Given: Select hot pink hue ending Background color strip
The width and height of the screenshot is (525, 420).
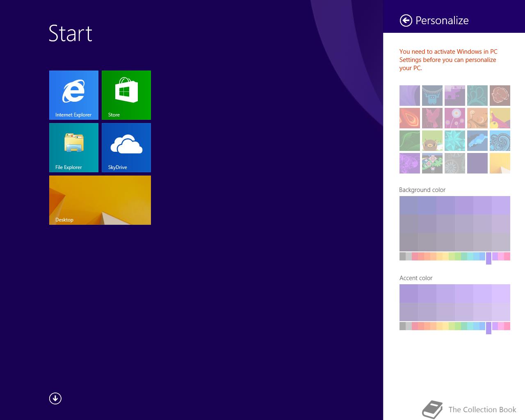Looking at the screenshot, I should tap(507, 256).
